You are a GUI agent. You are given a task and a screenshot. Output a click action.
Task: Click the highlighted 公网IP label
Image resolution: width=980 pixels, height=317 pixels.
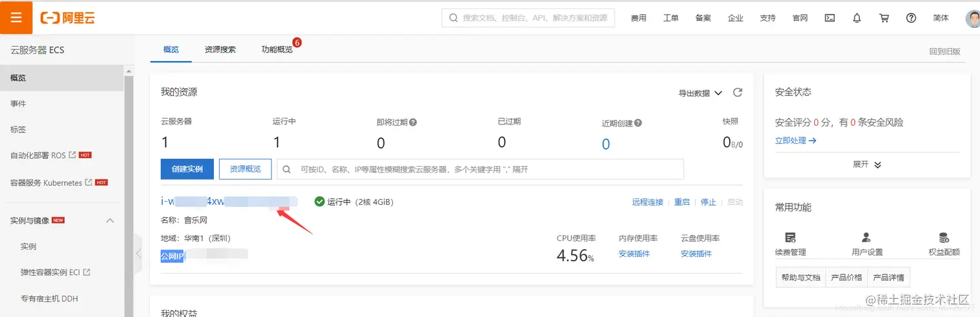(172, 256)
